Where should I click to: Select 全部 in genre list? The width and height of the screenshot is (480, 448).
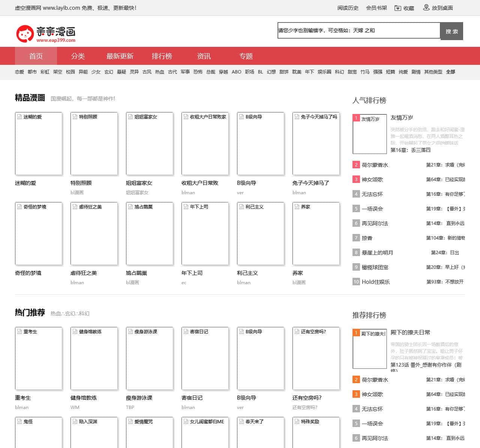click(x=450, y=72)
